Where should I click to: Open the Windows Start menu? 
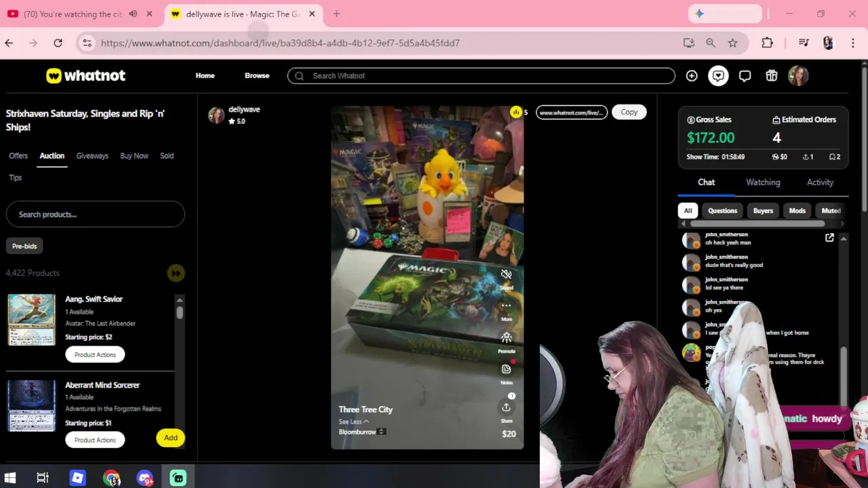point(9,478)
